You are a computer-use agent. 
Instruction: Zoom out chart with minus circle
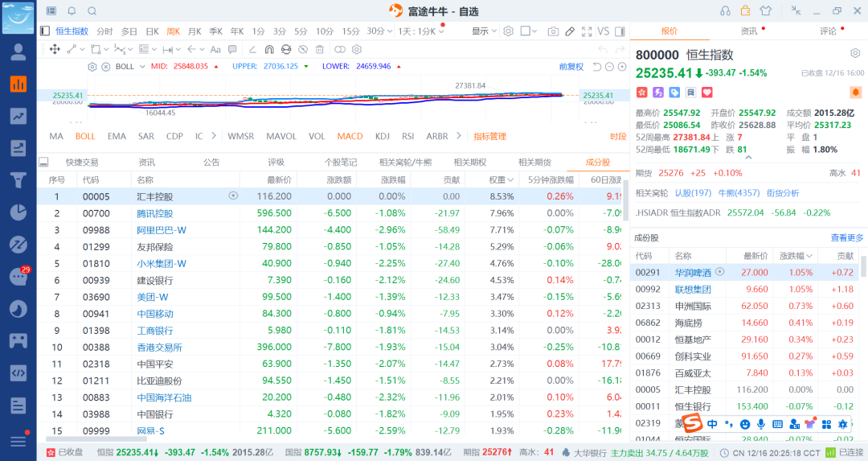click(x=609, y=67)
